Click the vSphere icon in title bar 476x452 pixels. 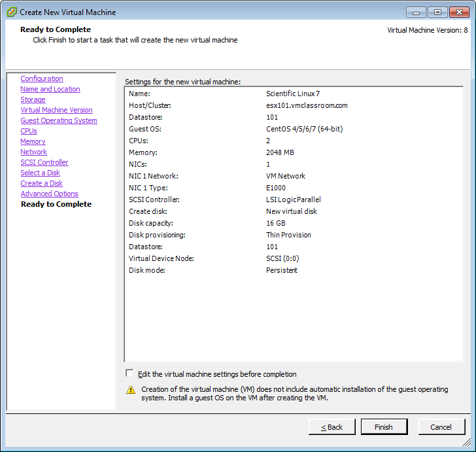tap(11, 12)
